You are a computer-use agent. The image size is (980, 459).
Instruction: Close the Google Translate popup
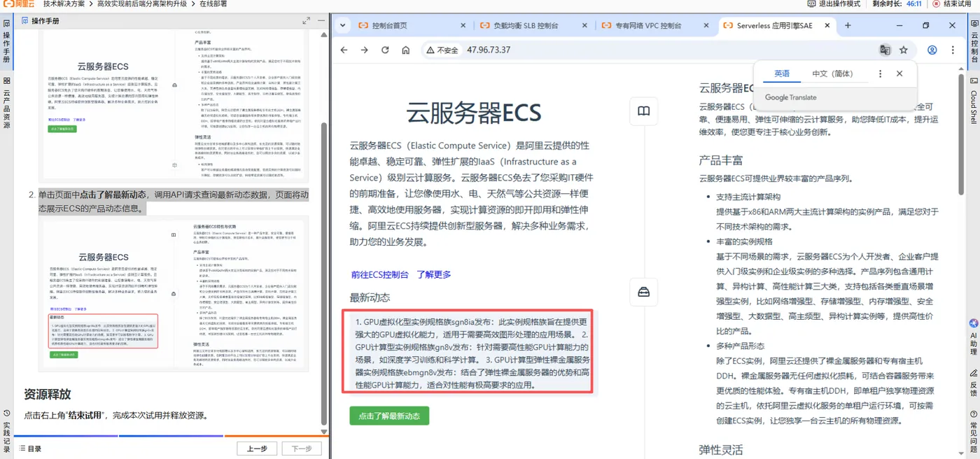coord(899,73)
